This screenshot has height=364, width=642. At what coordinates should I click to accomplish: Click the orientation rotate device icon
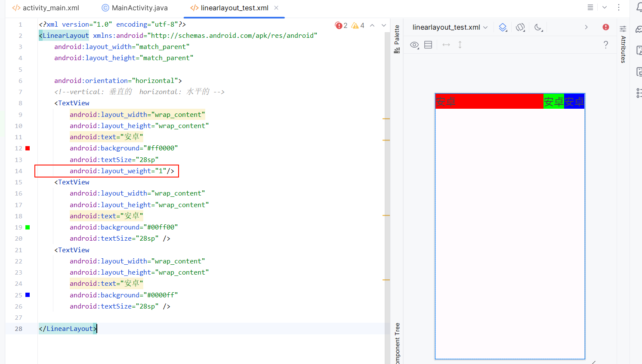click(x=520, y=28)
